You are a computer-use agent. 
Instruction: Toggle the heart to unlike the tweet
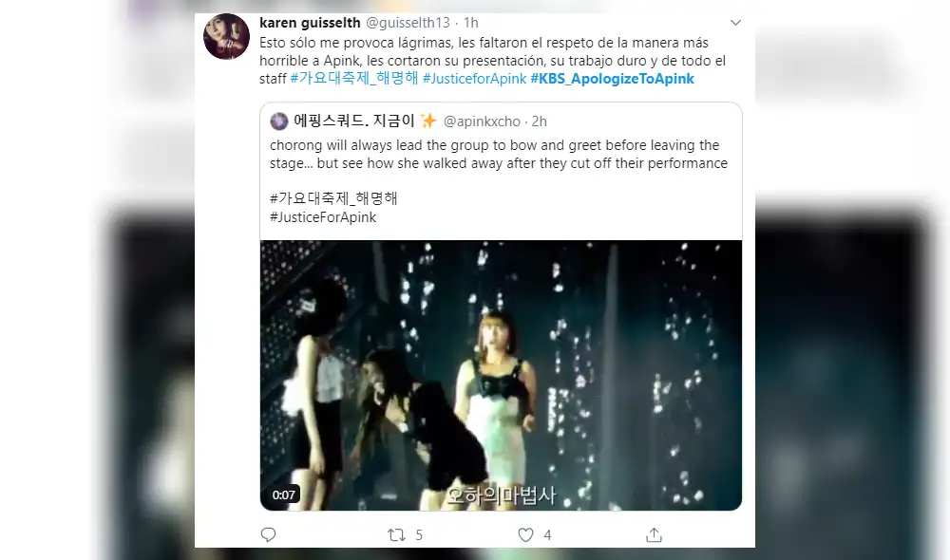click(x=526, y=534)
